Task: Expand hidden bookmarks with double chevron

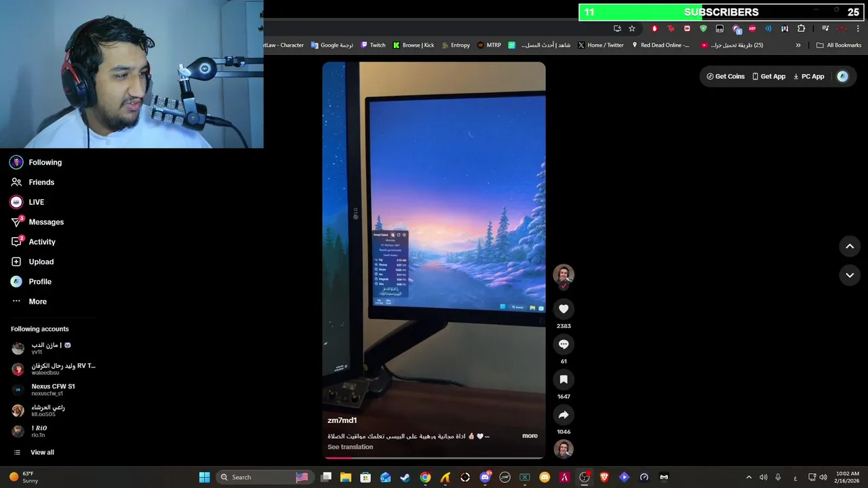Action: tap(798, 45)
